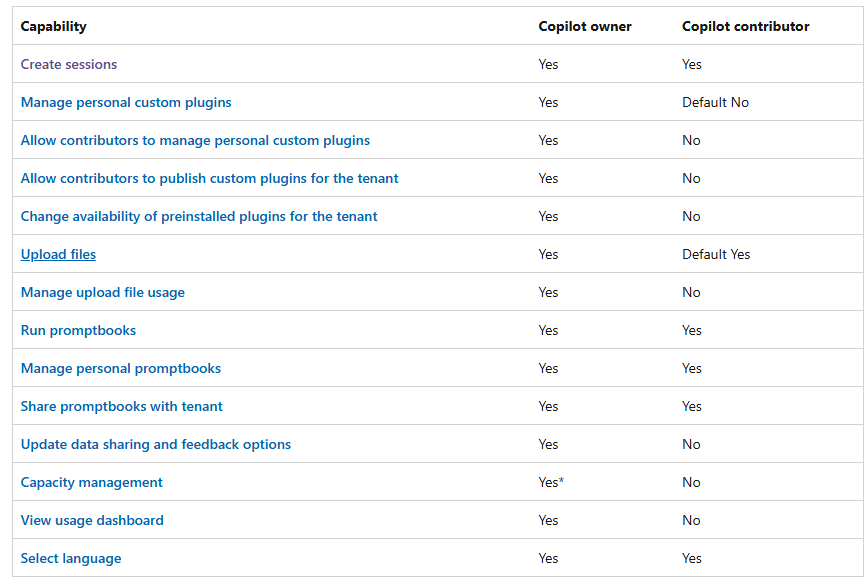Click the Capacity management link
The width and height of the screenshot is (866, 588).
(92, 482)
